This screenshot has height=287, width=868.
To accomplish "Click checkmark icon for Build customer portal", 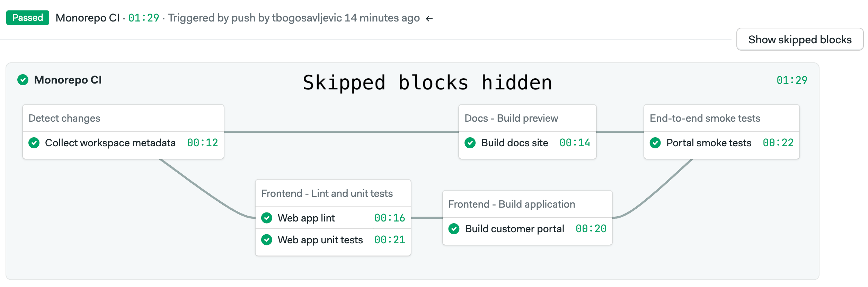I will (454, 229).
